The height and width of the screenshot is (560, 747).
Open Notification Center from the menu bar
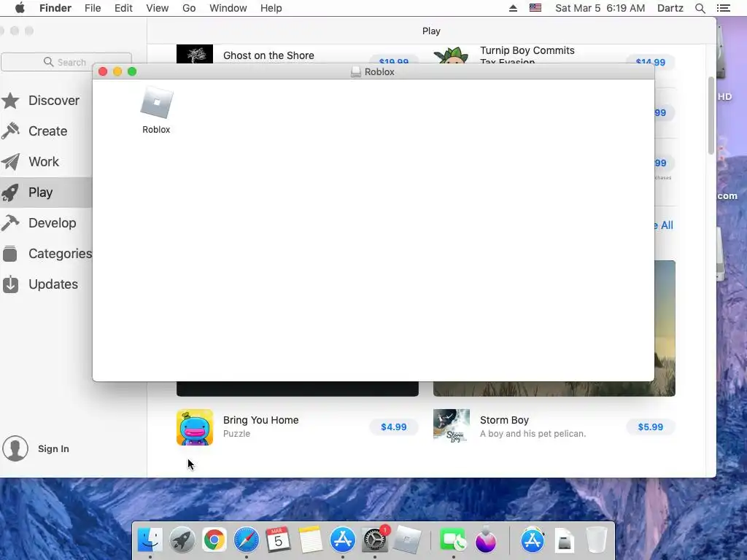[x=723, y=8]
